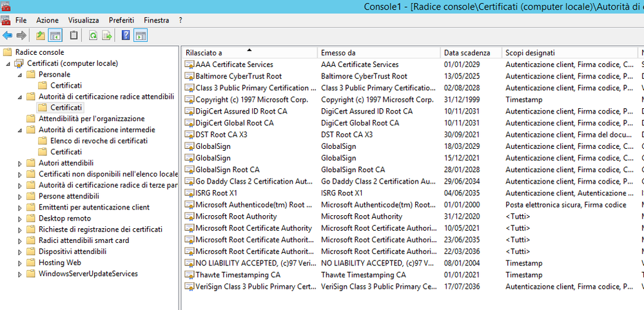Click the certificate icon for Microsoft Root Authority

tap(190, 217)
